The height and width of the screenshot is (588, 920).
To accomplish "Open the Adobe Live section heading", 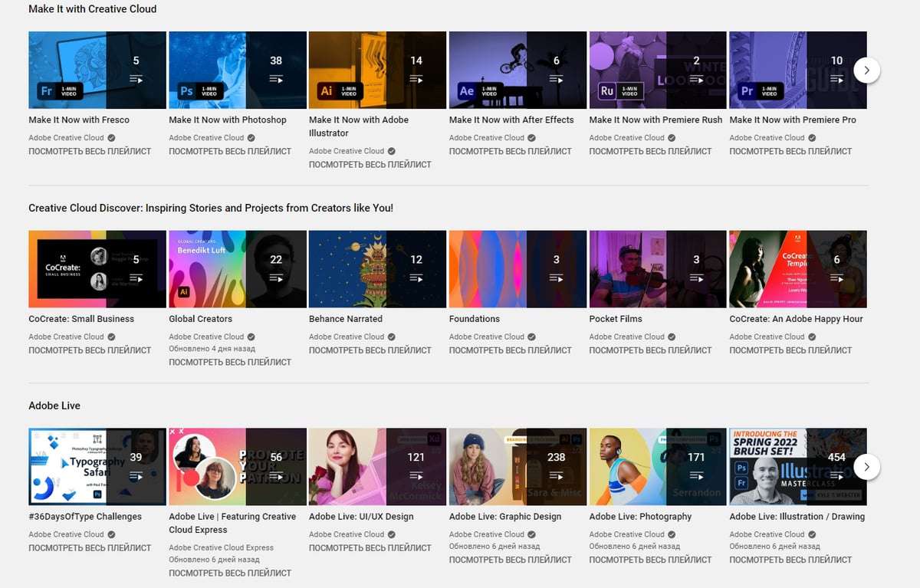I will (x=54, y=406).
